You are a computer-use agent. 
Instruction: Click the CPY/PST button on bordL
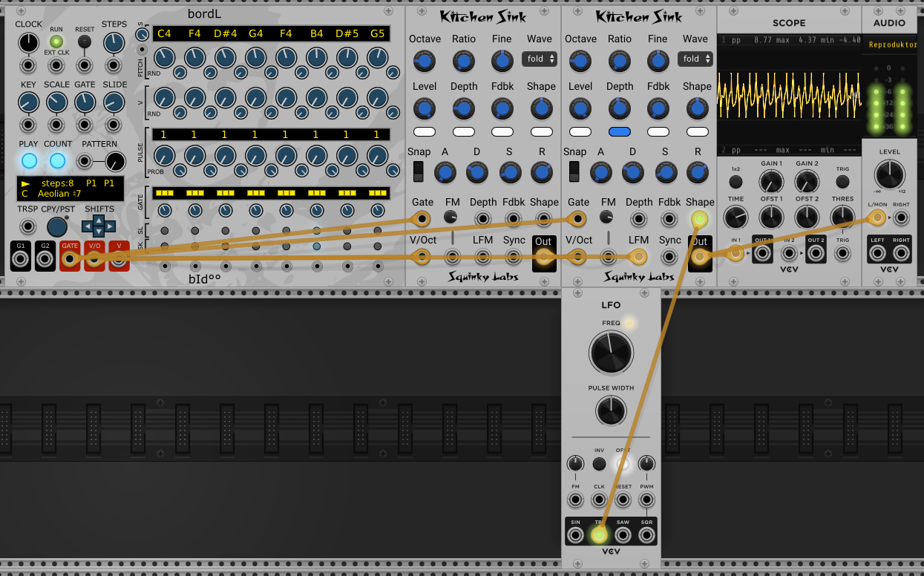point(56,227)
